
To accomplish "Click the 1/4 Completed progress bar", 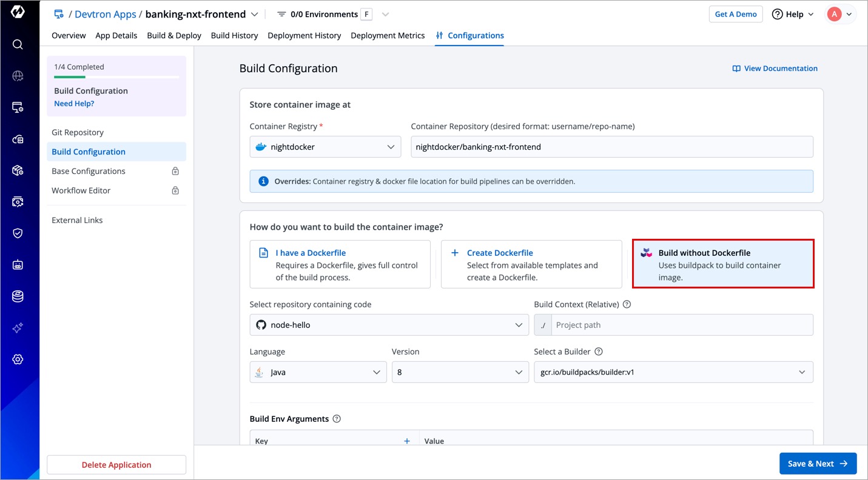I will tap(116, 77).
